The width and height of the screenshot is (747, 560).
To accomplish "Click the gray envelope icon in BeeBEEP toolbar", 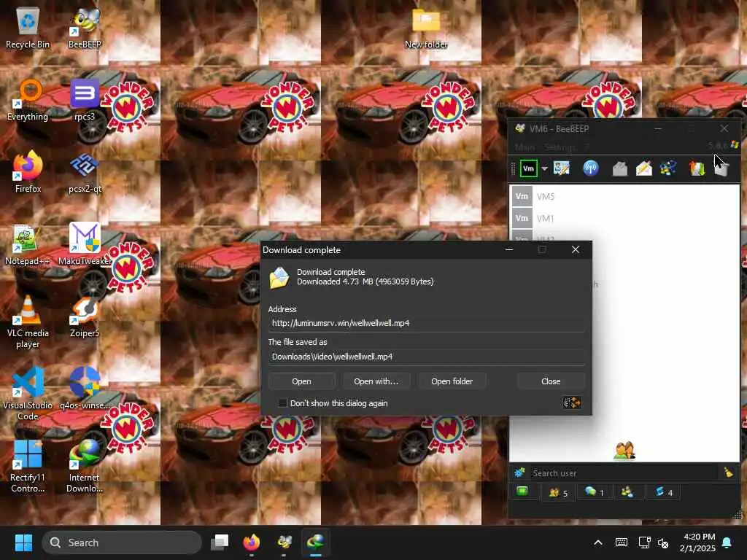I will coord(619,168).
